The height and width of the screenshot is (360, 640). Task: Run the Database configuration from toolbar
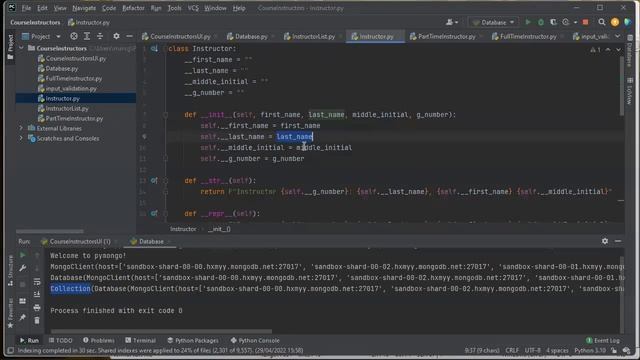[x=528, y=22]
